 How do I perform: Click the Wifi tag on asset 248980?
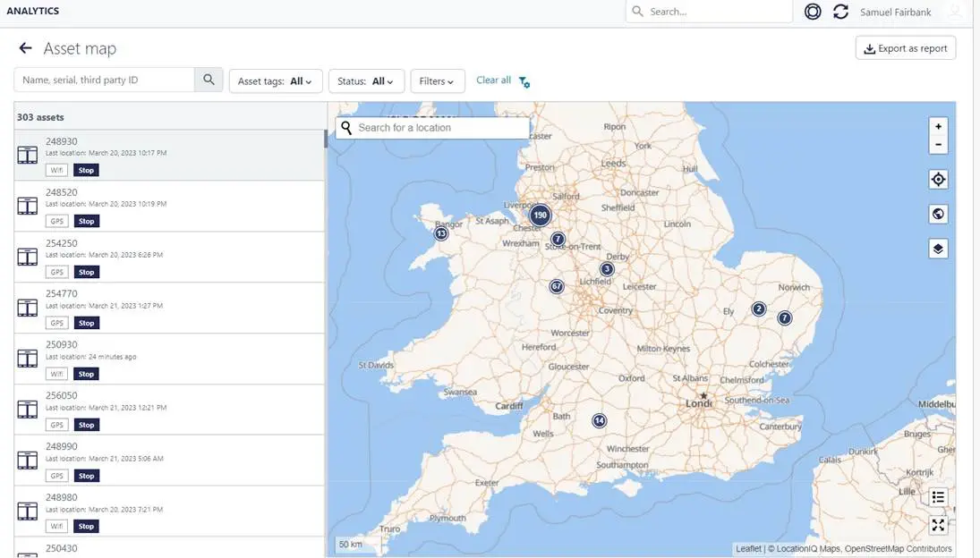57,526
